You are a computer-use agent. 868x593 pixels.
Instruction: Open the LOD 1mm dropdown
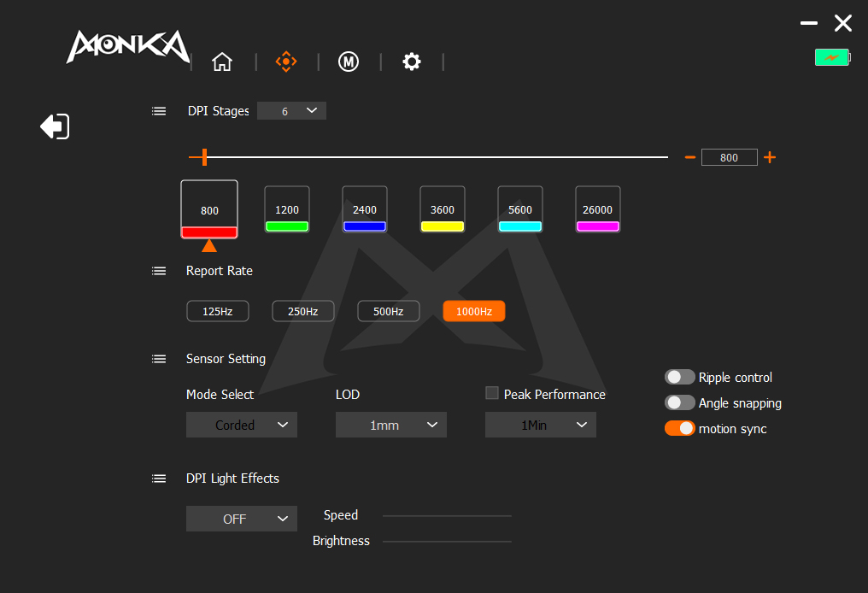[391, 425]
